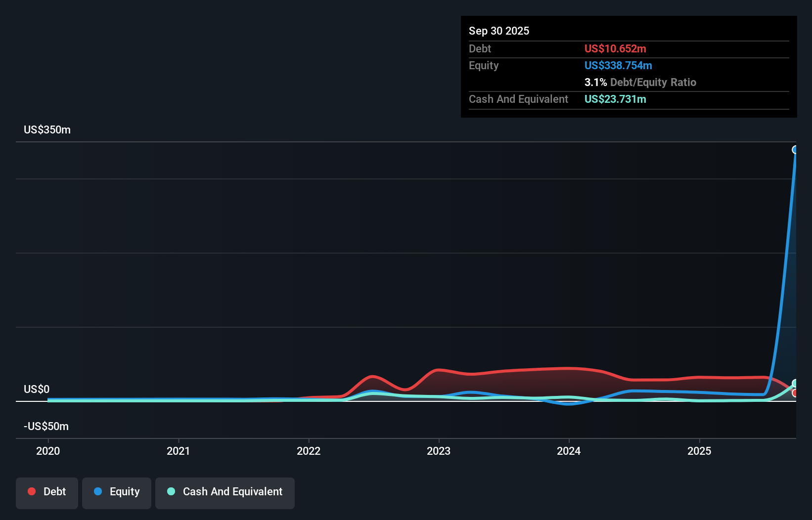Toggle the Equity series off using its legend button
The height and width of the screenshot is (520, 812).
click(x=116, y=492)
